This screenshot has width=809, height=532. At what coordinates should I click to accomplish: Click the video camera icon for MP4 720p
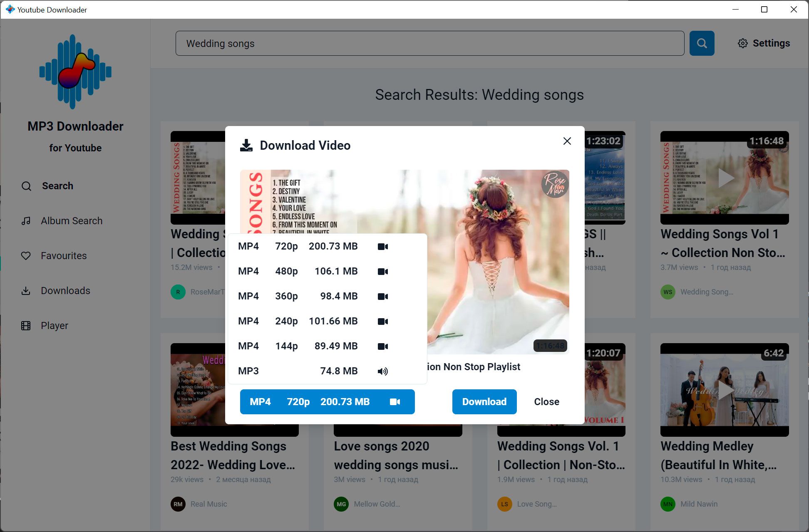[383, 246]
